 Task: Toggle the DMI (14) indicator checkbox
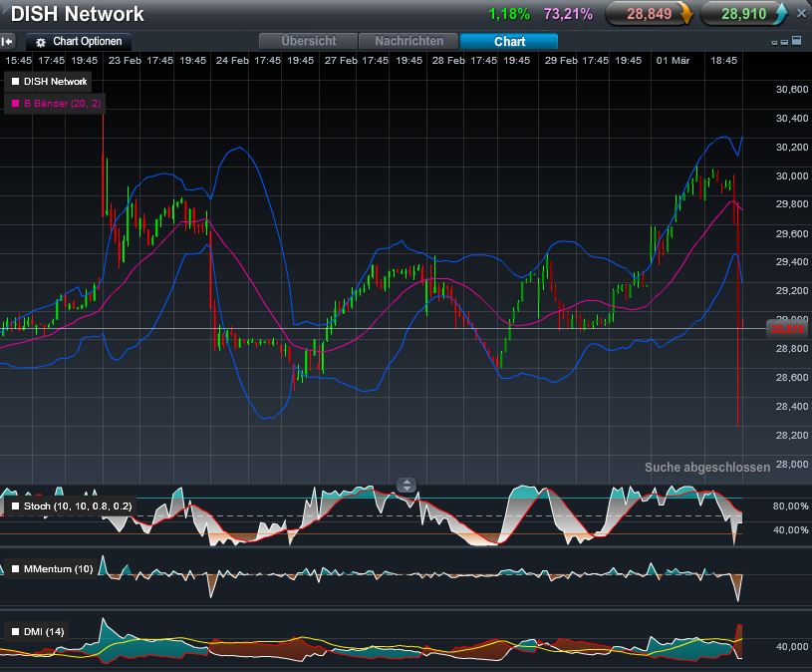pos(16,631)
